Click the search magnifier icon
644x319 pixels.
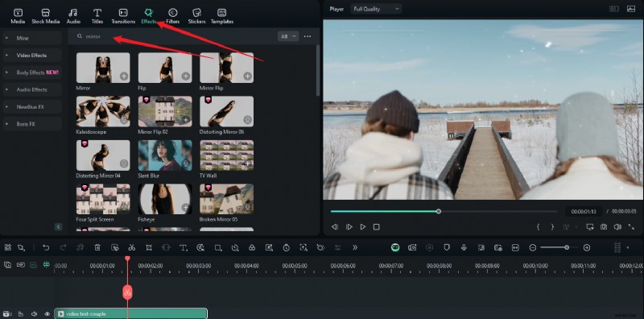pos(80,36)
